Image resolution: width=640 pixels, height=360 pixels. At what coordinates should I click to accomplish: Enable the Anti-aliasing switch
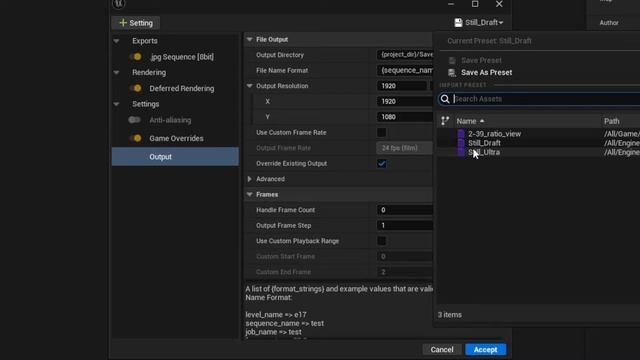pyautogui.click(x=134, y=120)
